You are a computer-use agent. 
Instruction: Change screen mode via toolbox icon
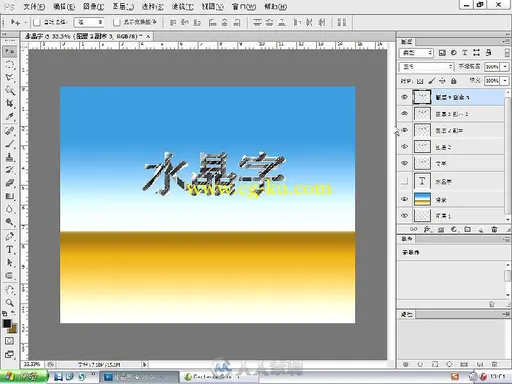(9, 354)
